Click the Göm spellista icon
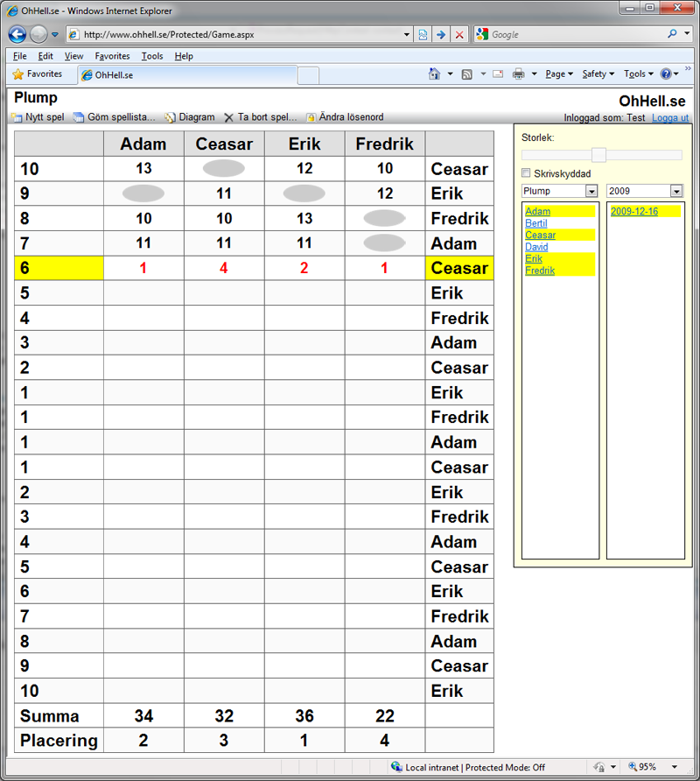The height and width of the screenshot is (781, 700). pos(79,117)
